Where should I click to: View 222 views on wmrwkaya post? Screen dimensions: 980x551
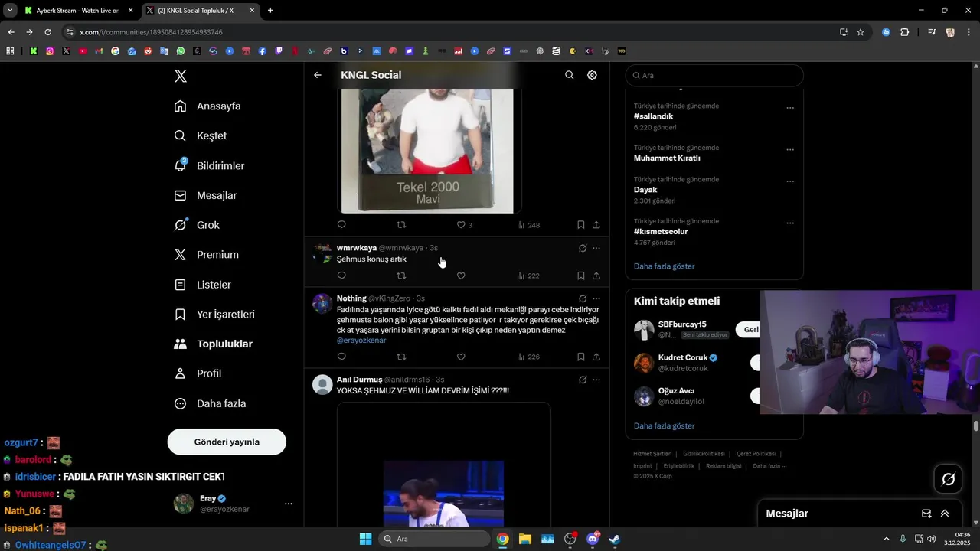528,275
